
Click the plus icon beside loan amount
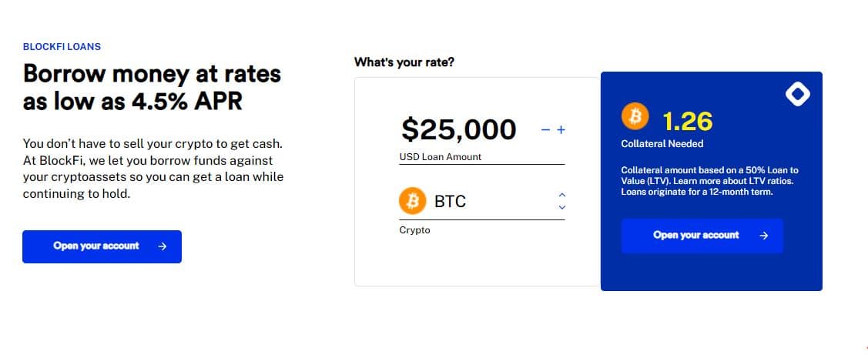coord(561,130)
